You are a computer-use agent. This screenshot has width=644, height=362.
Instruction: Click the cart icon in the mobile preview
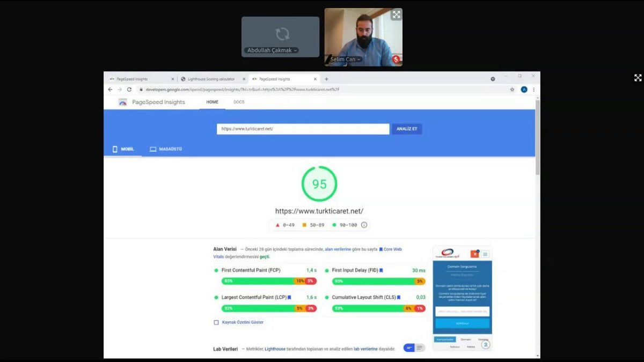(474, 254)
